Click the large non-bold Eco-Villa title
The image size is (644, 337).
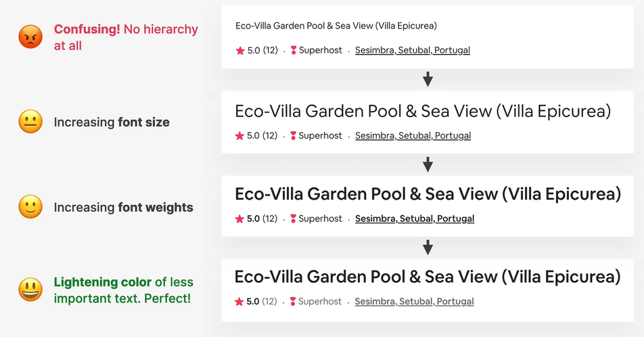click(423, 112)
